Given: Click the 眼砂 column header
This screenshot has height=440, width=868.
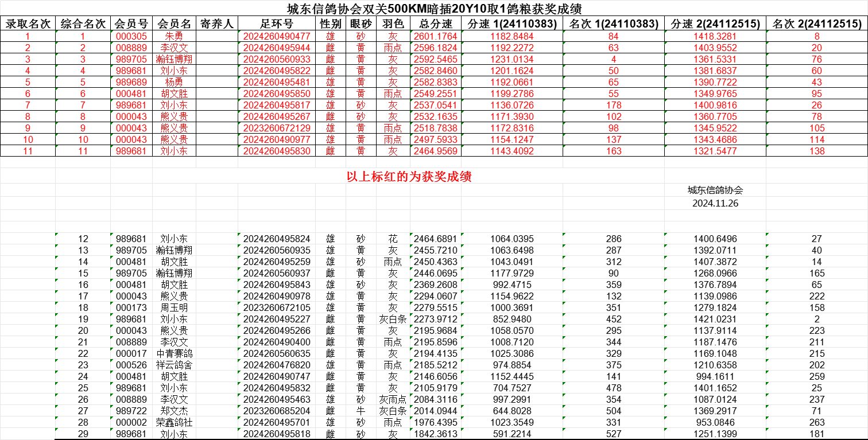Looking at the screenshot, I should coord(361,24).
